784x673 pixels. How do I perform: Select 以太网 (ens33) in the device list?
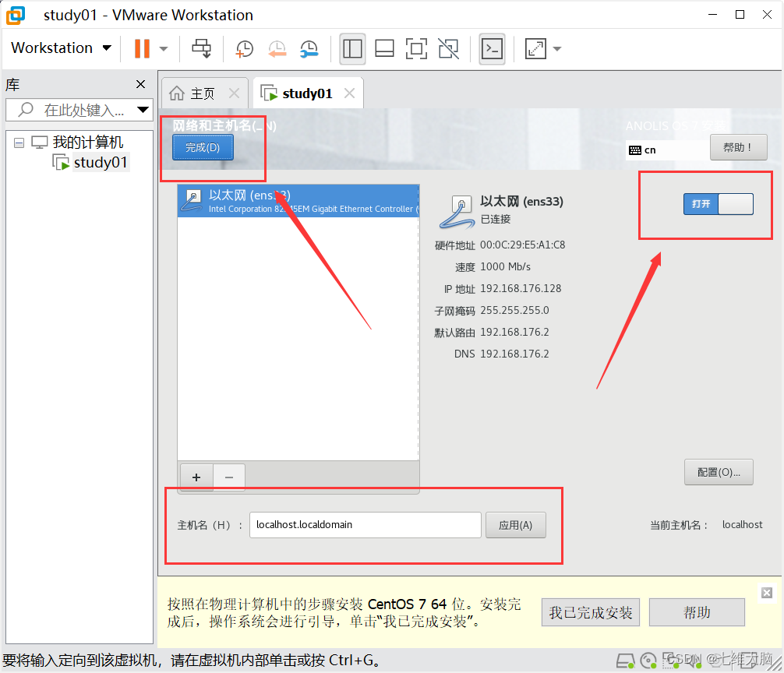point(298,201)
